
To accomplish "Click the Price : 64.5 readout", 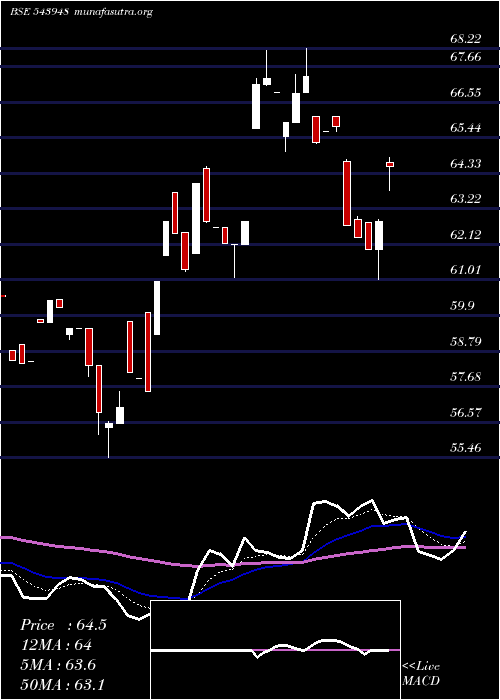I will (63, 625).
